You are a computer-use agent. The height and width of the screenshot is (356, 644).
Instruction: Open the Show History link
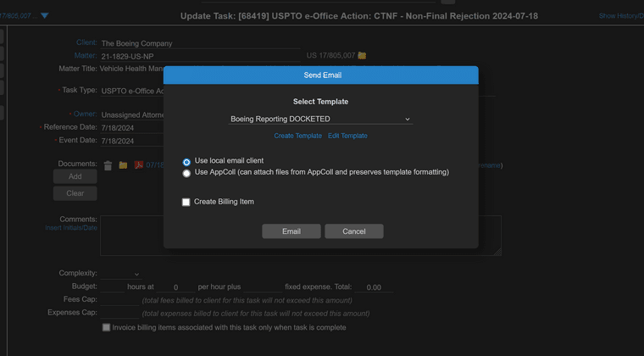620,16
